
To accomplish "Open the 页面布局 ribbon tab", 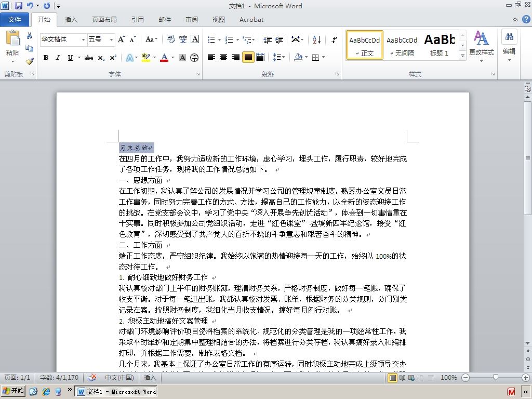I will coord(104,20).
